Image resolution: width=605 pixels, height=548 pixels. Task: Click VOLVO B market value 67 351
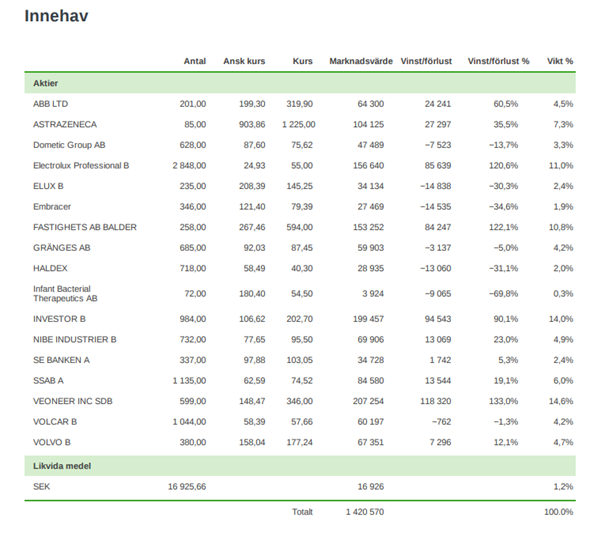[371, 442]
